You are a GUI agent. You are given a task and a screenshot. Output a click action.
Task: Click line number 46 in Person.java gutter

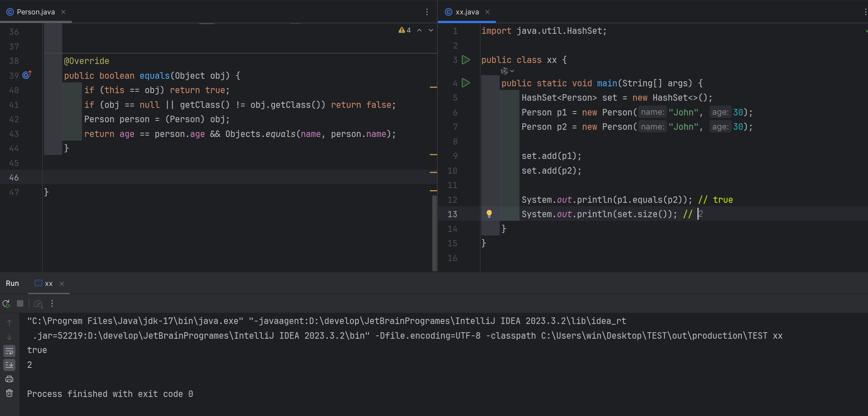14,177
